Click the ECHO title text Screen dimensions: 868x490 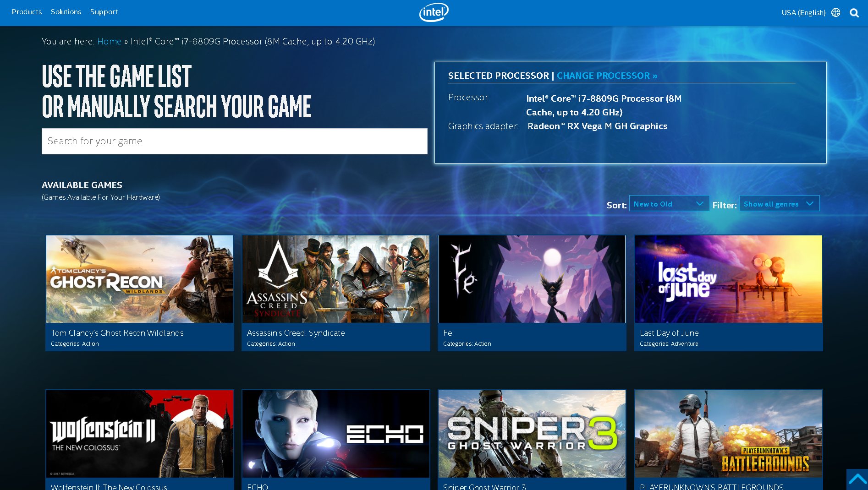click(258, 487)
